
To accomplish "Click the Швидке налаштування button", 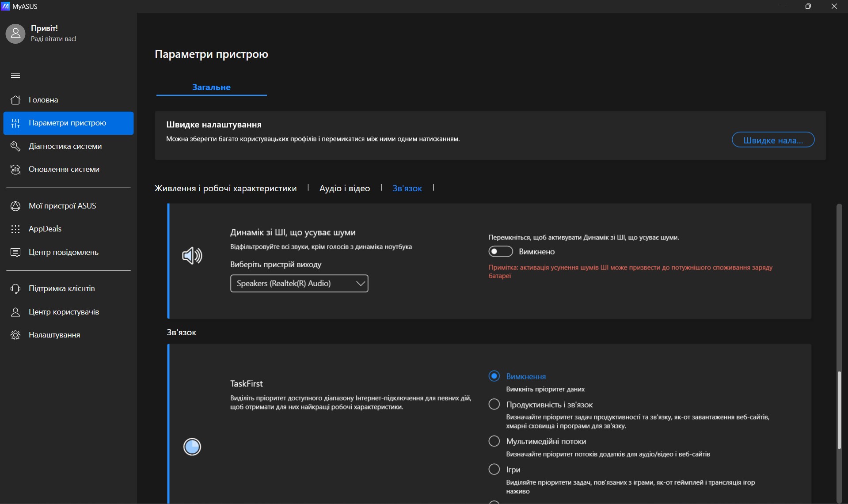I will click(x=773, y=140).
